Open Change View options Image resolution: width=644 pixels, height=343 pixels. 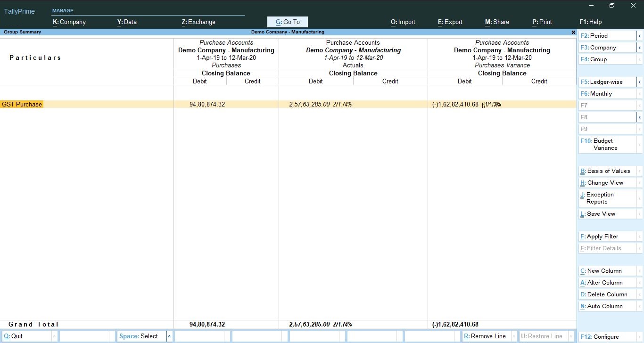click(x=605, y=182)
